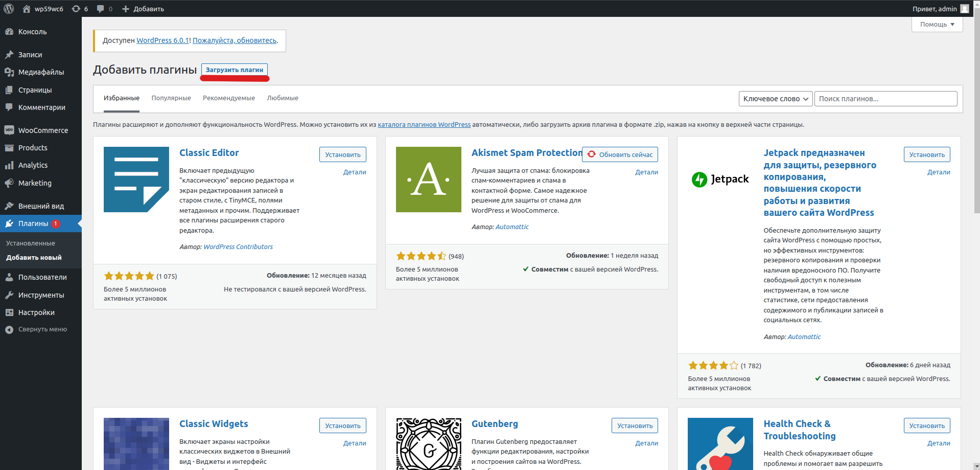
Task: Switch to the Популярные tab
Action: click(x=171, y=98)
